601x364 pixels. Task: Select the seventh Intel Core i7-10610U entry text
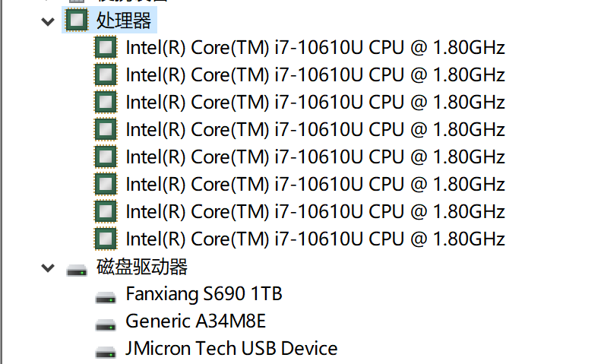315,212
